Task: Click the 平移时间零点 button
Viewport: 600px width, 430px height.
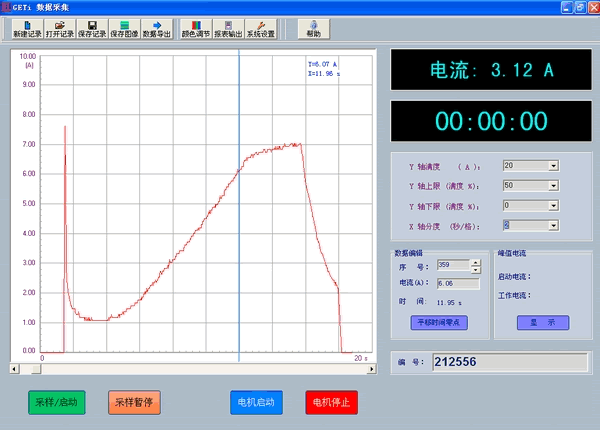Action: (438, 322)
